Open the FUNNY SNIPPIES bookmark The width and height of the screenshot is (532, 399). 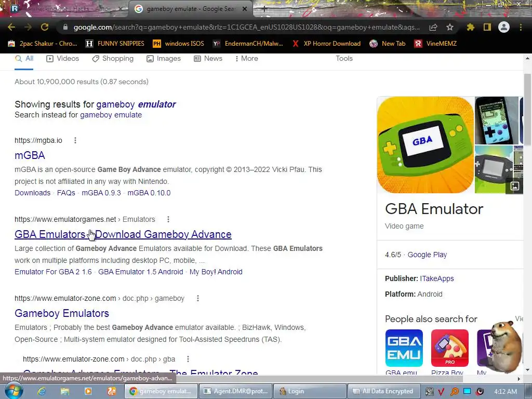coord(115,44)
